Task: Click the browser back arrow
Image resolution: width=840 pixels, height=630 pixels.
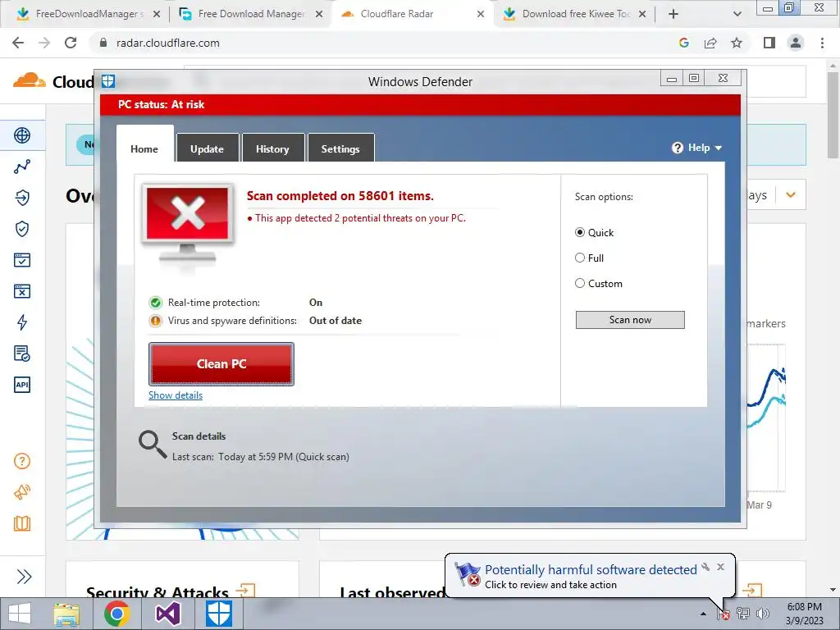Action: pos(18,43)
